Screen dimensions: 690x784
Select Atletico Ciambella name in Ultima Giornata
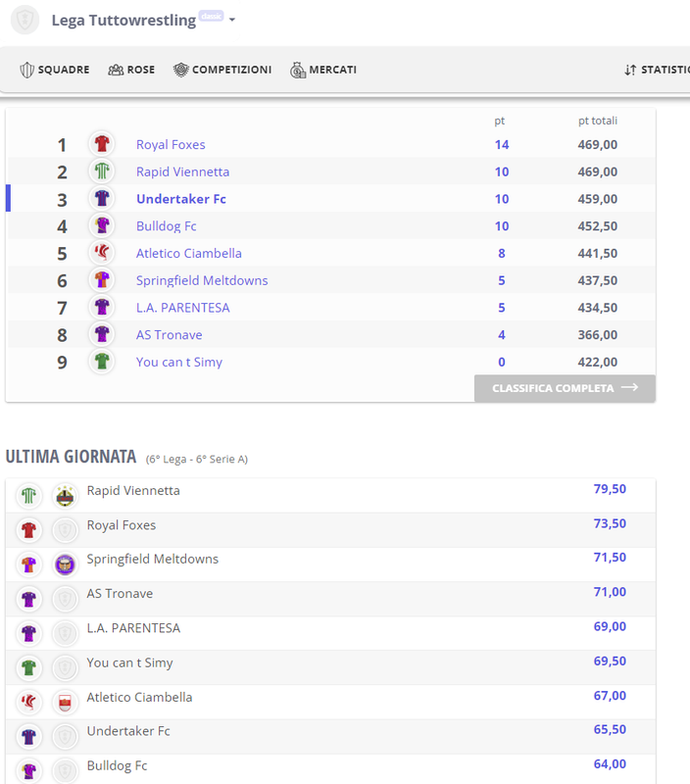pyautogui.click(x=139, y=697)
